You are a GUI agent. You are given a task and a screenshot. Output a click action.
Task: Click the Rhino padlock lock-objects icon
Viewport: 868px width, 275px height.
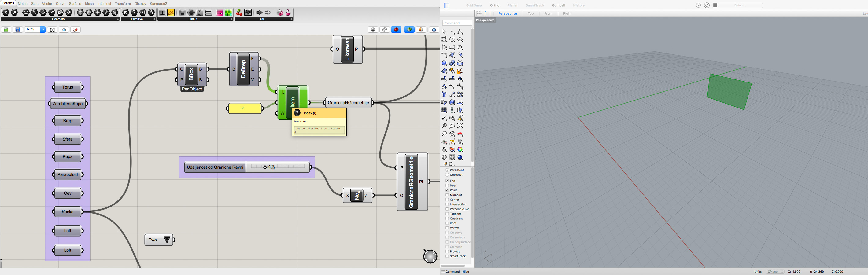point(444,149)
